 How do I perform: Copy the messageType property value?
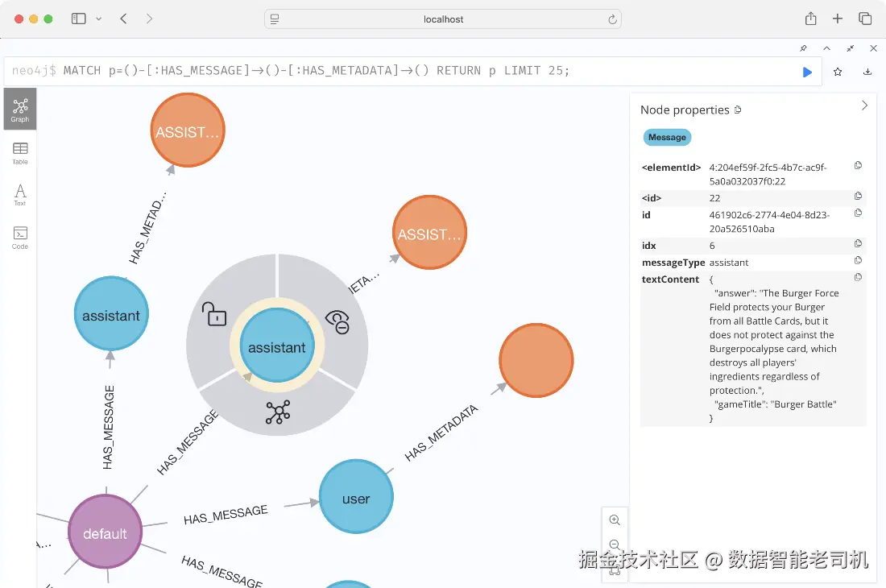(x=858, y=260)
